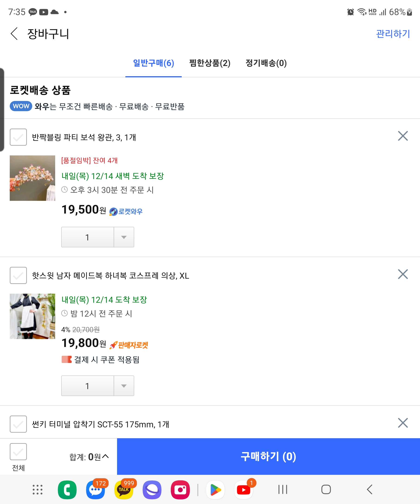Open KakaoTalk from the dock
This screenshot has height=504, width=420.
[x=124, y=490]
